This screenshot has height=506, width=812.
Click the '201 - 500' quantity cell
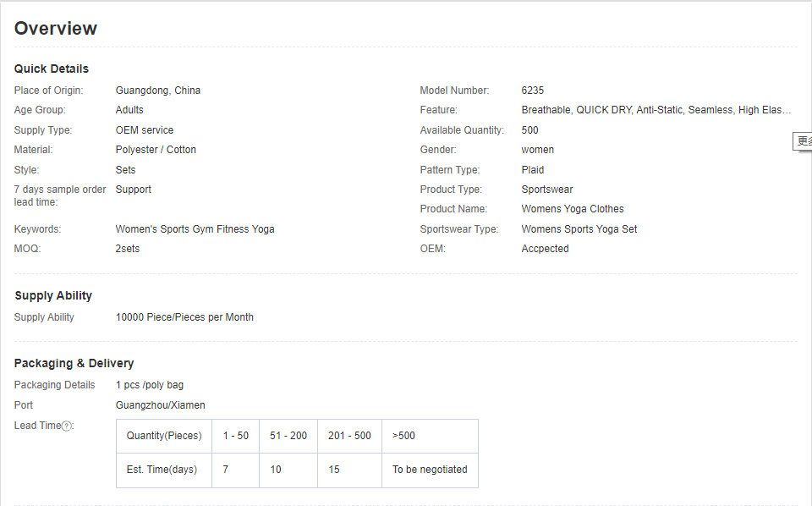[x=349, y=436]
